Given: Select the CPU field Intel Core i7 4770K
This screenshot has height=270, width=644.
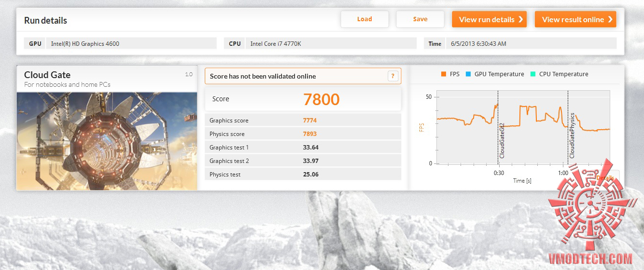Looking at the screenshot, I should [331, 43].
